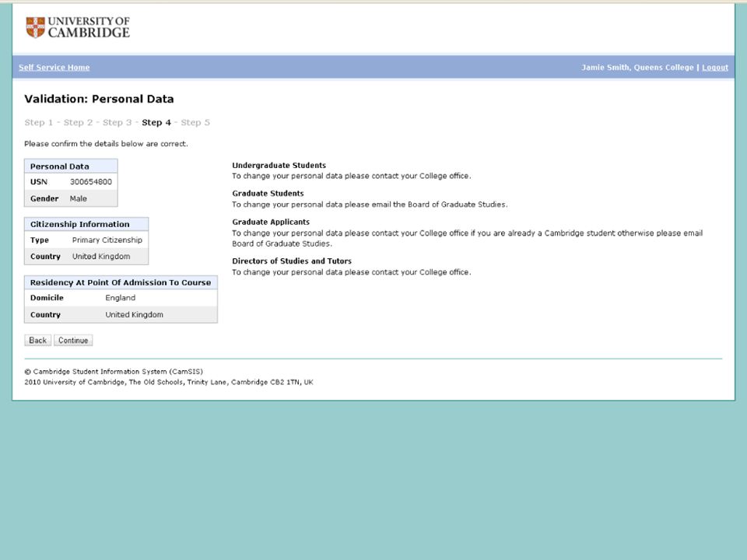Click the USN value 300654800
Screen dimensions: 747x560
pos(91,182)
